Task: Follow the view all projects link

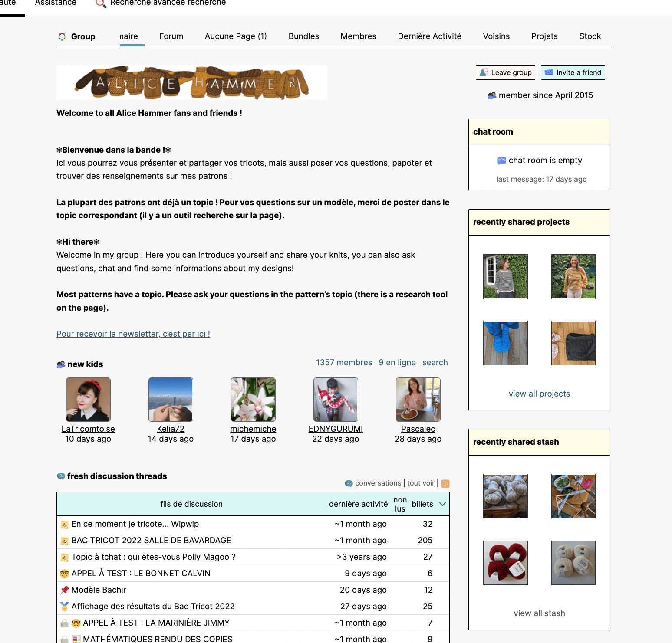Action: click(539, 394)
